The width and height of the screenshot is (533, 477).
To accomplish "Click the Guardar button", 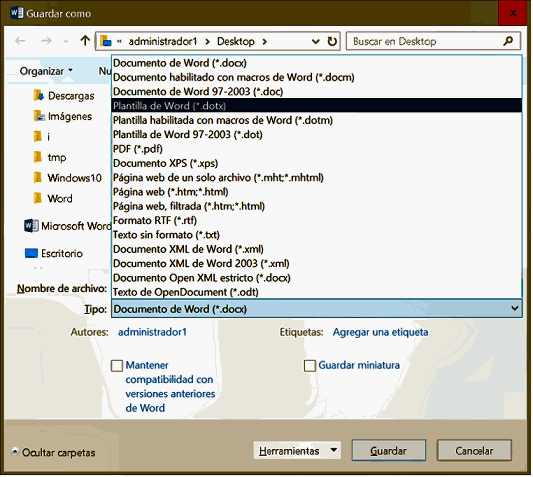I will click(x=388, y=450).
